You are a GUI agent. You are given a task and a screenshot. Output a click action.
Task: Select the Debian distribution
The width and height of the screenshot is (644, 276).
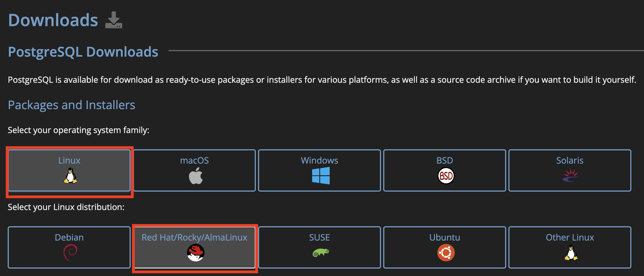click(69, 247)
